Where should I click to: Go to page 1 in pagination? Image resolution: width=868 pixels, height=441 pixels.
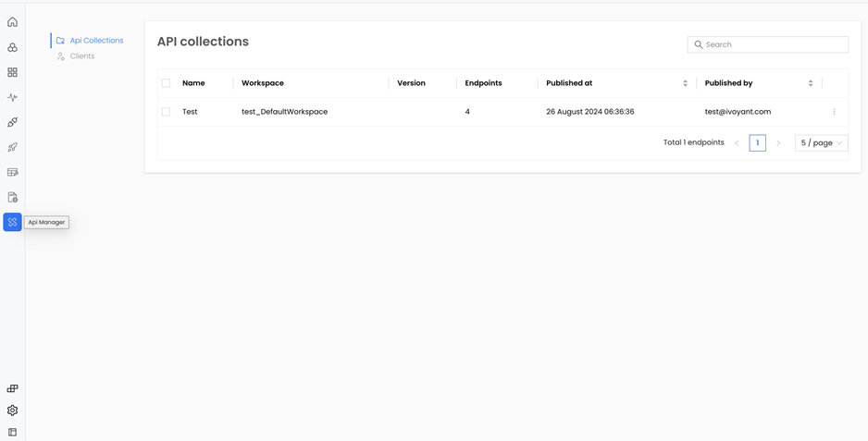757,143
